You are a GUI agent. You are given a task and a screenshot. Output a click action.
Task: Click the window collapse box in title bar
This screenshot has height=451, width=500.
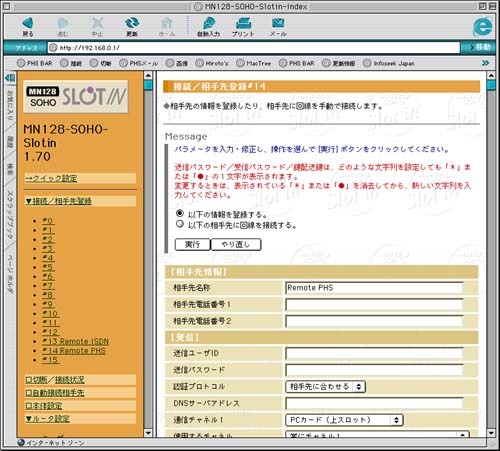(493, 6)
